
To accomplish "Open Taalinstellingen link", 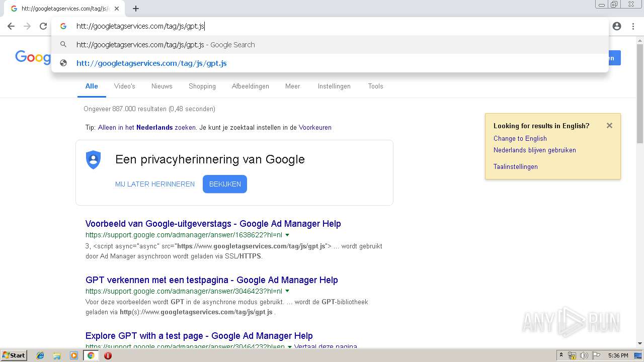I will pyautogui.click(x=516, y=167).
